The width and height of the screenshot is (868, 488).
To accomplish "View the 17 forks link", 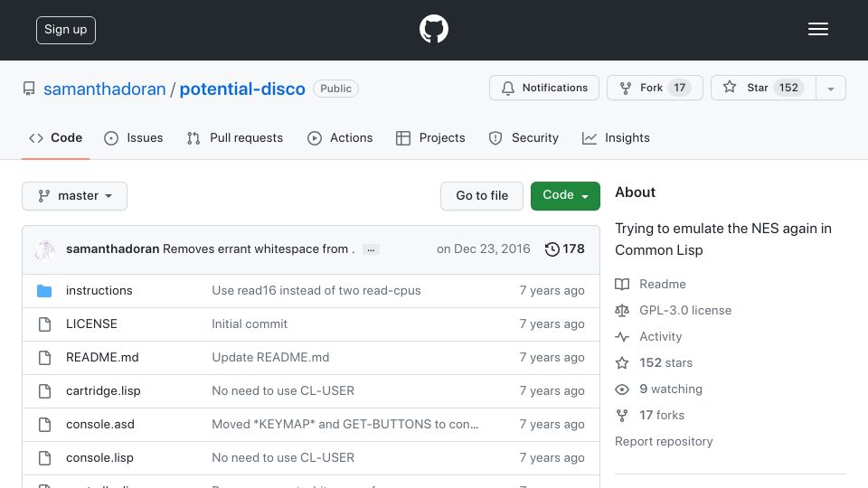I will [662, 416].
